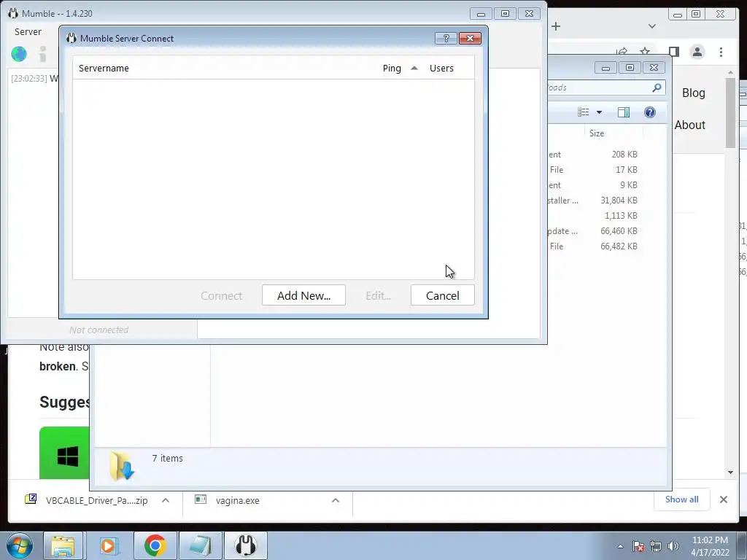Close the Mumble Server Connect dialog
This screenshot has height=560, width=747.
(470, 39)
